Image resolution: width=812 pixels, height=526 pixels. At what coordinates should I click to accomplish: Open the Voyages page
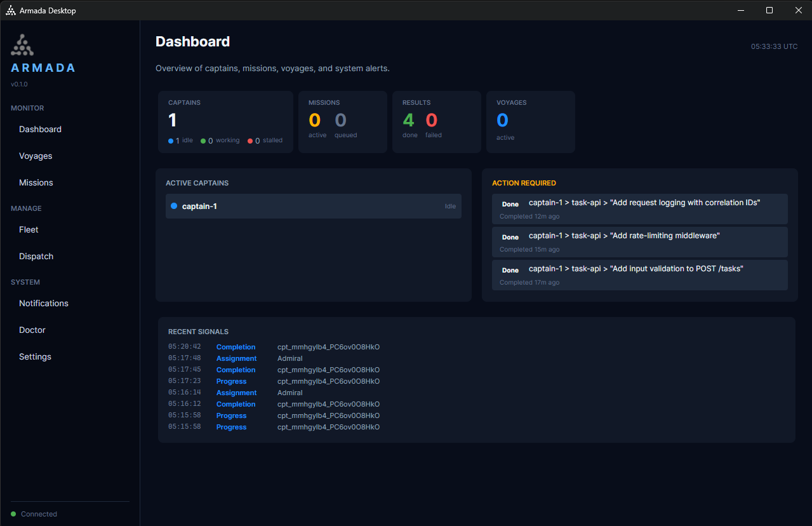tap(36, 156)
